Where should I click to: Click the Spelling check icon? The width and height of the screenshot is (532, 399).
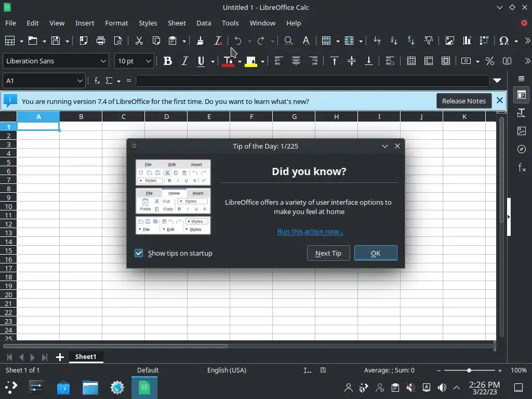(306, 41)
